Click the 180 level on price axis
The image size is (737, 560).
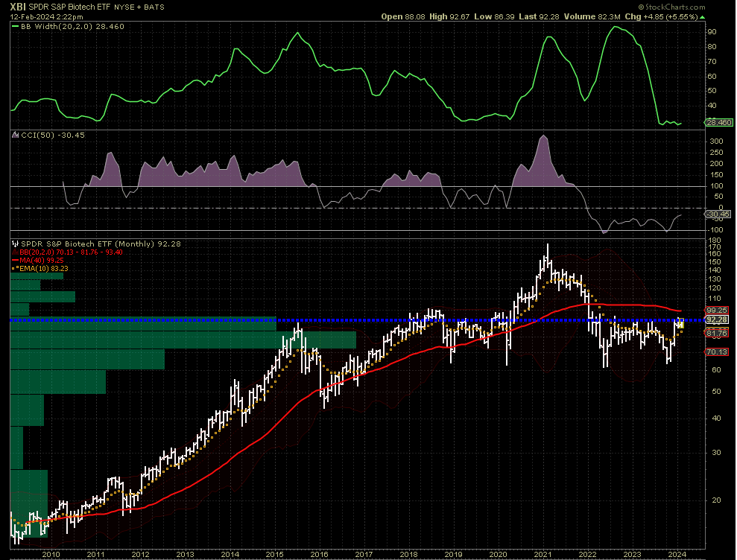(715, 240)
